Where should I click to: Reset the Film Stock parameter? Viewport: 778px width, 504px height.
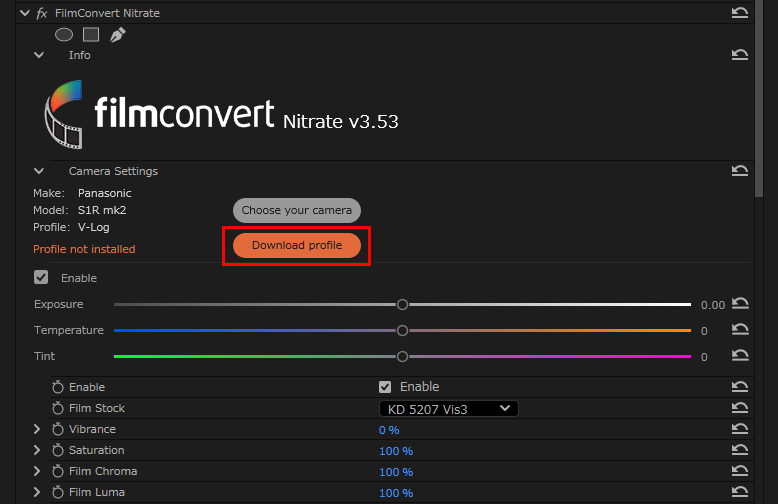click(739, 408)
